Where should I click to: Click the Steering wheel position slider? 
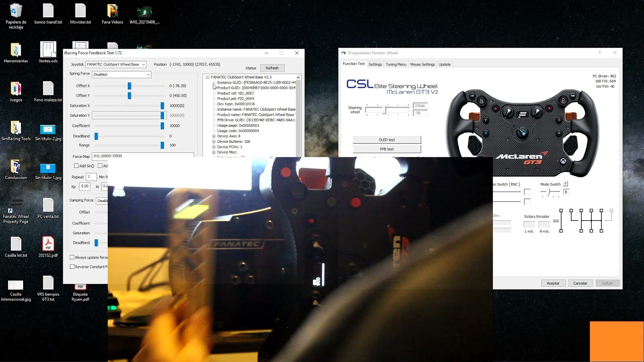[387, 110]
